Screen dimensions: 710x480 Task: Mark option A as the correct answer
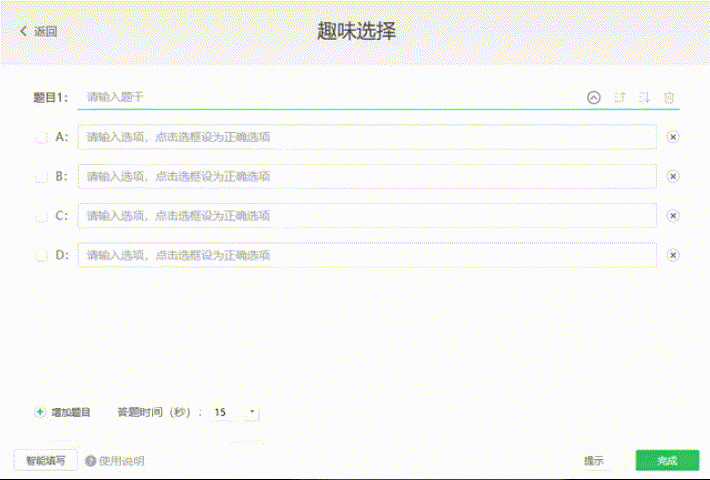(x=42, y=137)
